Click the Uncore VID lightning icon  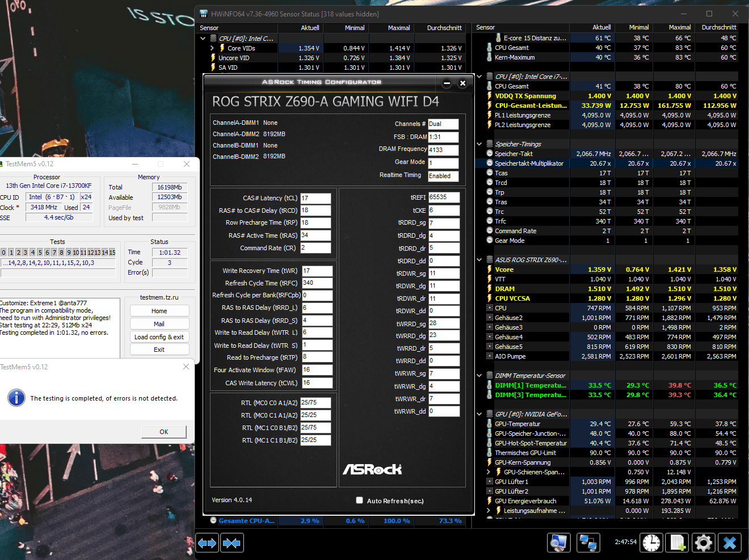tap(213, 58)
